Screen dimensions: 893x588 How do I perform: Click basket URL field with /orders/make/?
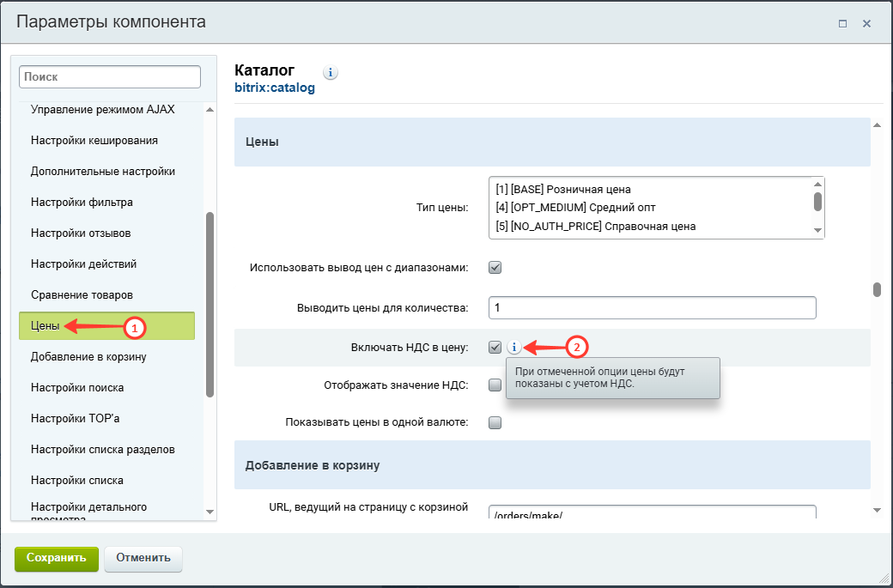click(652, 512)
